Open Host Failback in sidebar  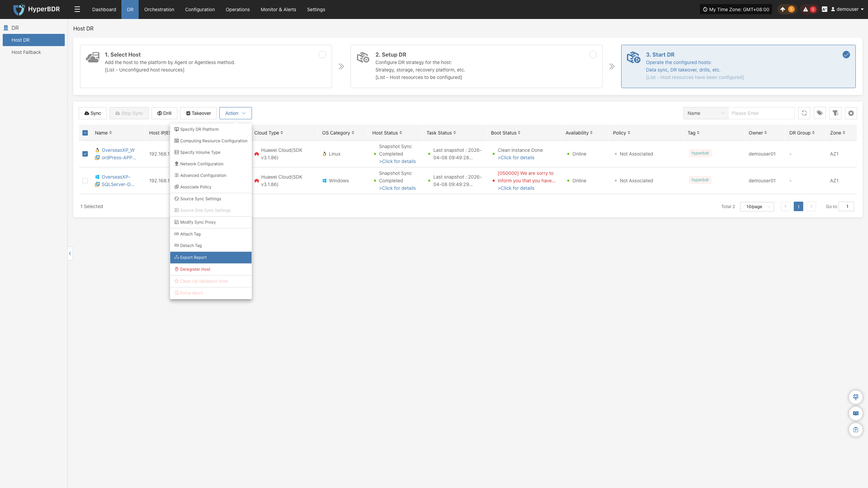point(34,52)
